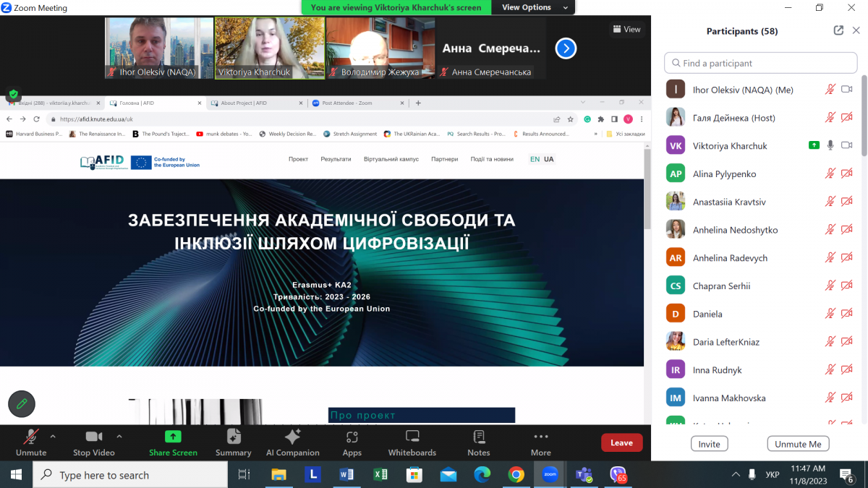Toggle Stop Video to turn off camera
This screenshot has height=488, width=868.
tap(93, 441)
